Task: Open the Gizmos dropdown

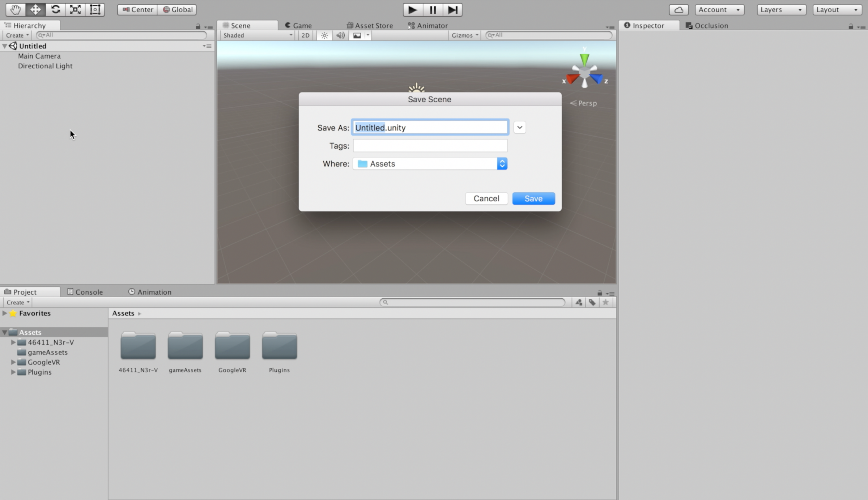Action: 464,35
